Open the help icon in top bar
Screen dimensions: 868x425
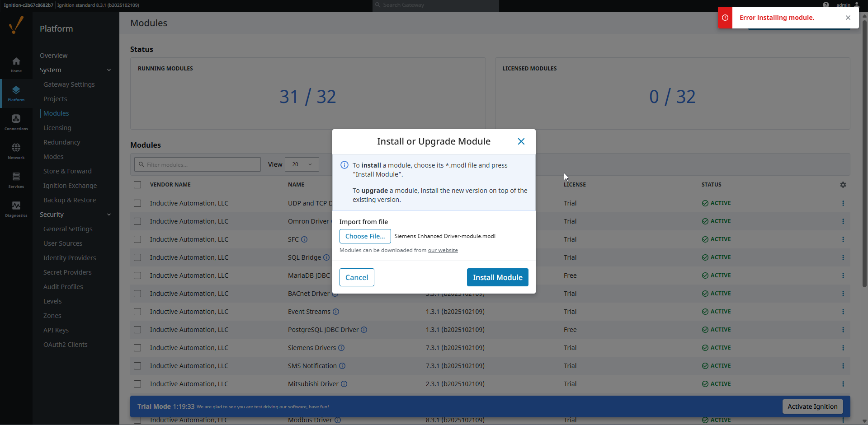coord(826,5)
